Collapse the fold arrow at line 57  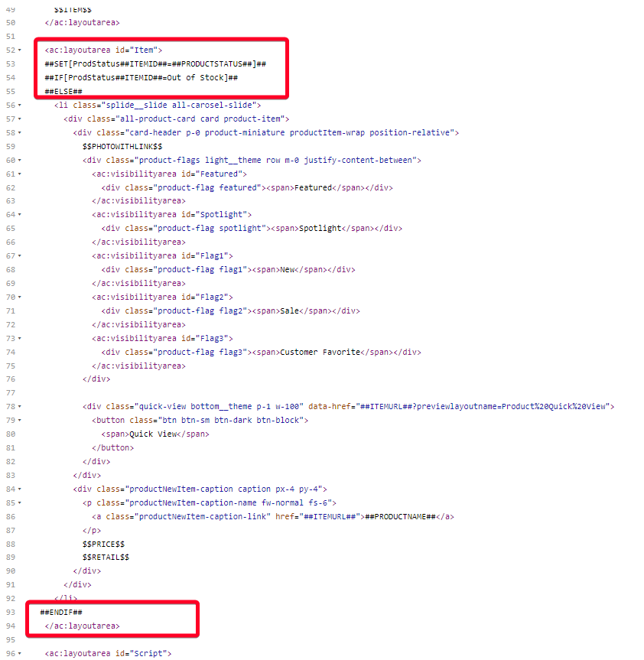tap(20, 119)
